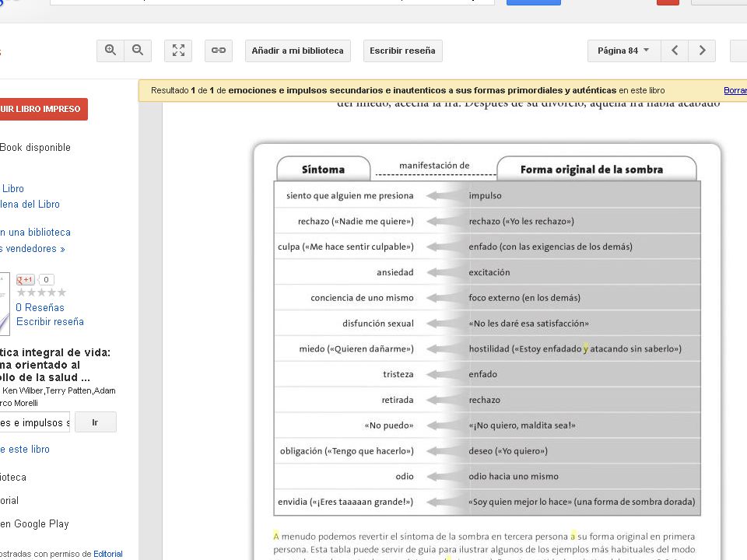Click the Síntoma table header

click(323, 170)
